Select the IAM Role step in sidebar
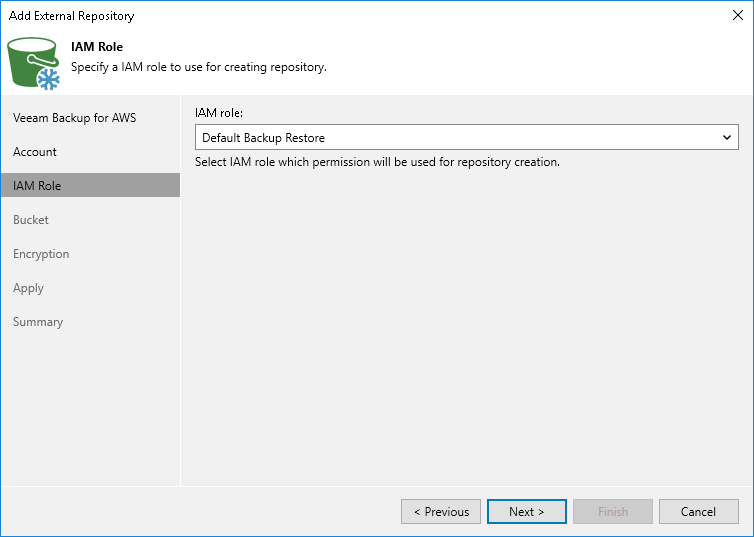 [x=37, y=186]
